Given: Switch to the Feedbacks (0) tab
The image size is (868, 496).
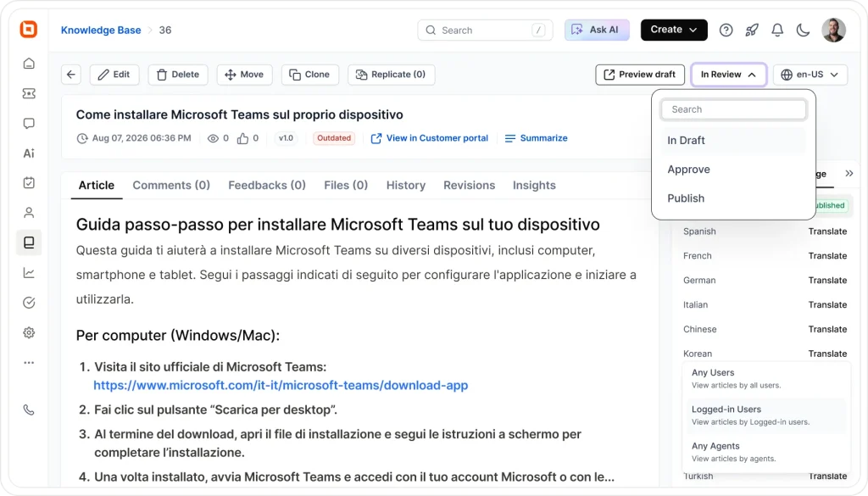Looking at the screenshot, I should pos(267,185).
